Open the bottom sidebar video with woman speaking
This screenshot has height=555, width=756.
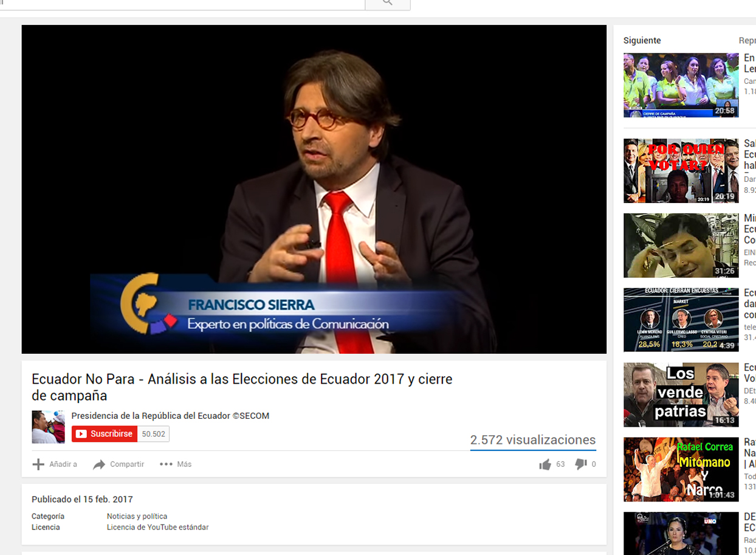(681, 533)
